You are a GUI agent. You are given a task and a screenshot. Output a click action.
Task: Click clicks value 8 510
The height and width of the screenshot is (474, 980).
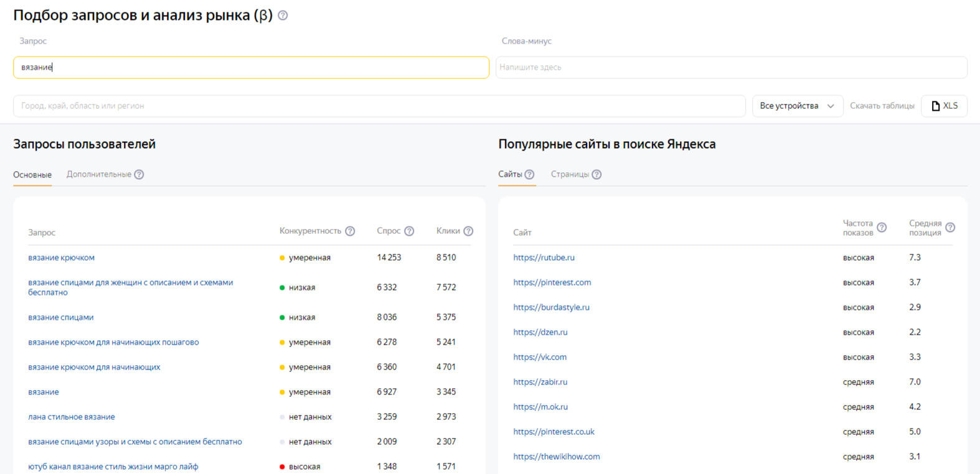(446, 258)
